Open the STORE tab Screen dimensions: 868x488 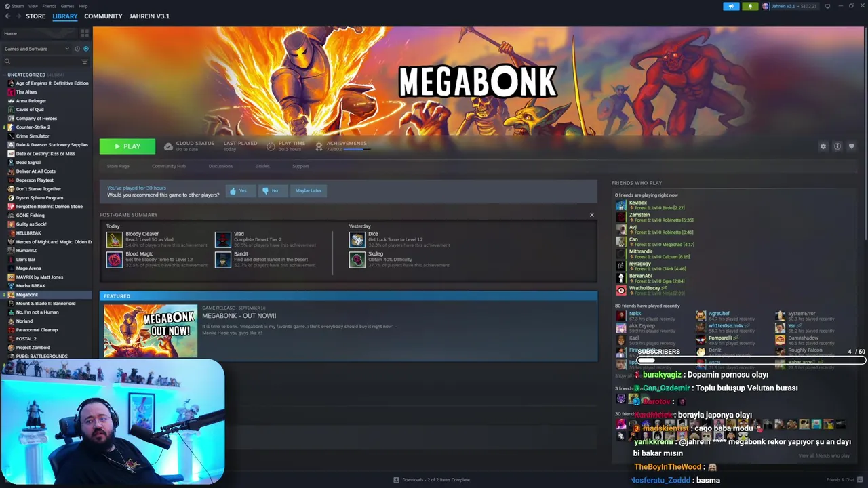[x=35, y=16]
